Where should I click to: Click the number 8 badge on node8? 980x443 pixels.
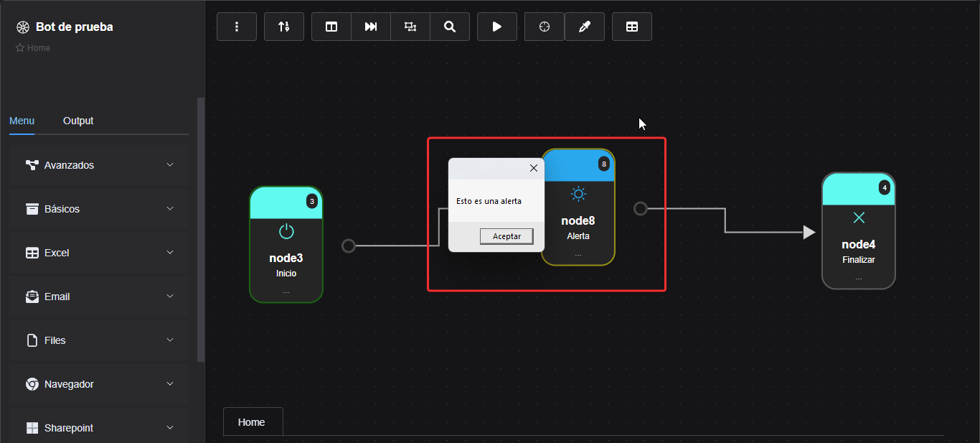click(x=604, y=164)
